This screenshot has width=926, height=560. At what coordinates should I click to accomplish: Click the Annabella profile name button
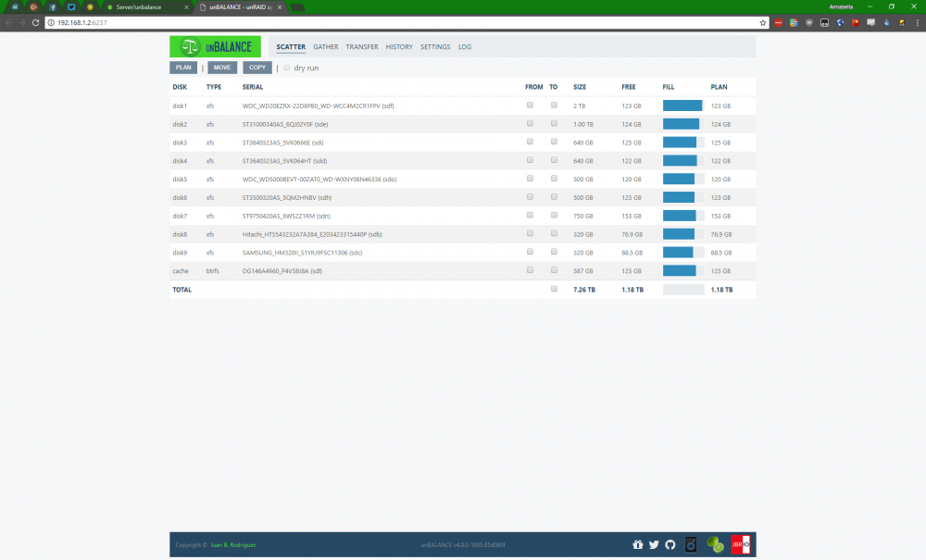841,6
